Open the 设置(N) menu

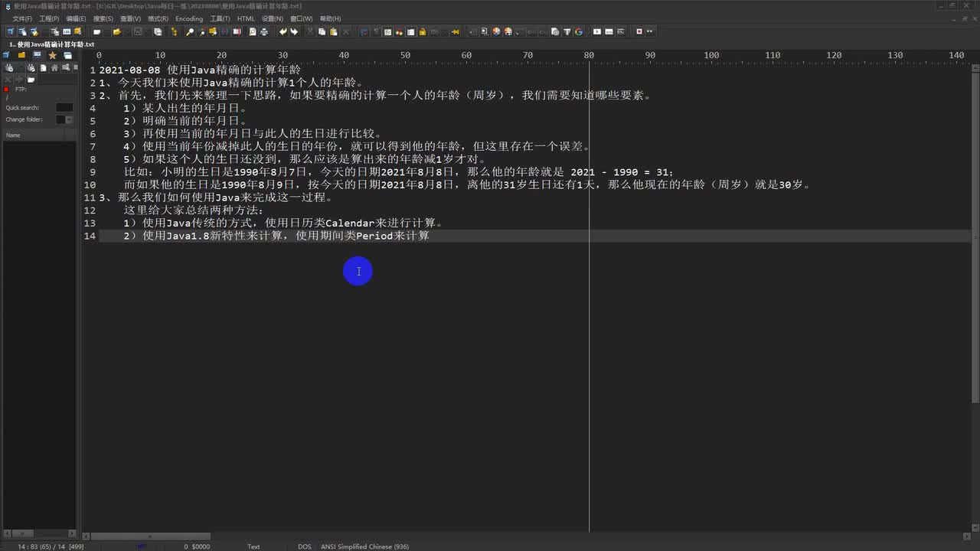click(x=273, y=18)
